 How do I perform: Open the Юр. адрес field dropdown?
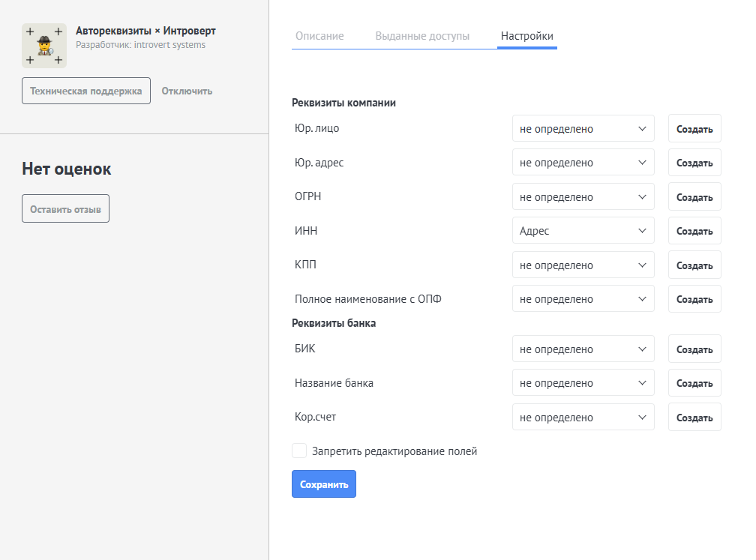(583, 163)
